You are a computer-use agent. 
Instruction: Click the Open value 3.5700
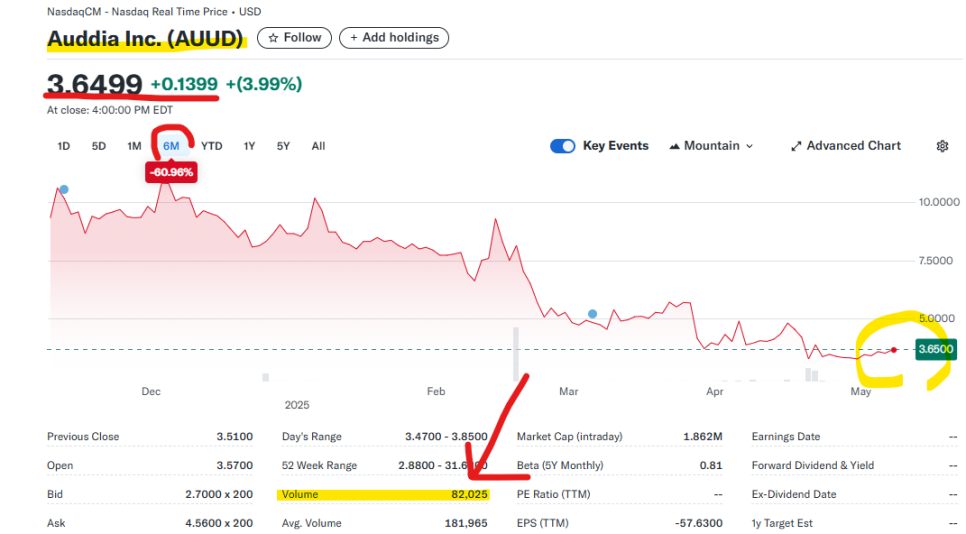235,466
